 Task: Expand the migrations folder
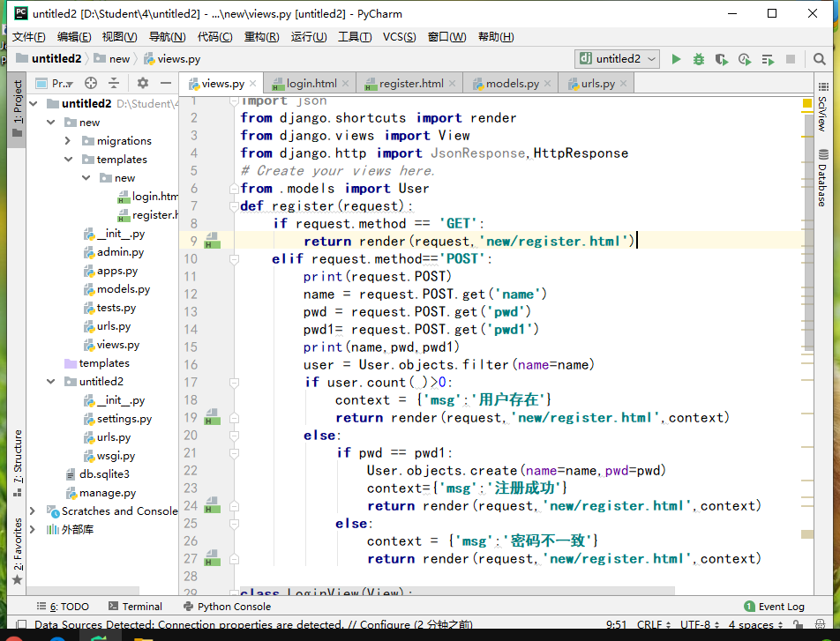[68, 141]
